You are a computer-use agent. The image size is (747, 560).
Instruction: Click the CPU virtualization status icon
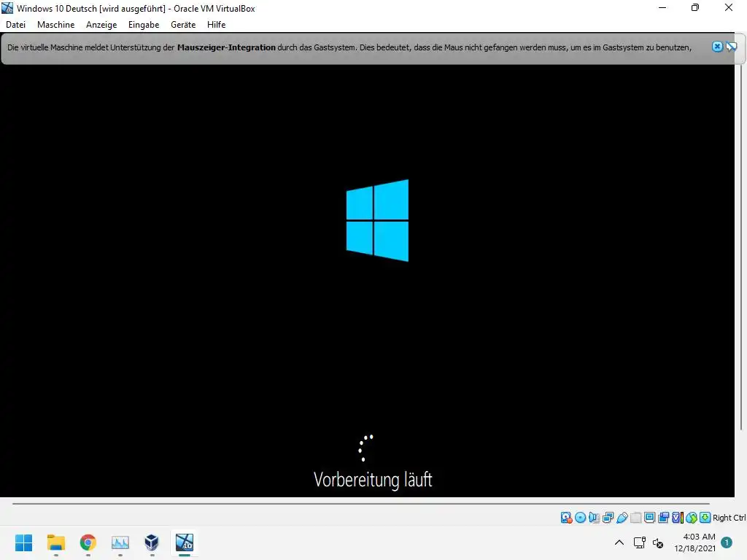pos(678,518)
